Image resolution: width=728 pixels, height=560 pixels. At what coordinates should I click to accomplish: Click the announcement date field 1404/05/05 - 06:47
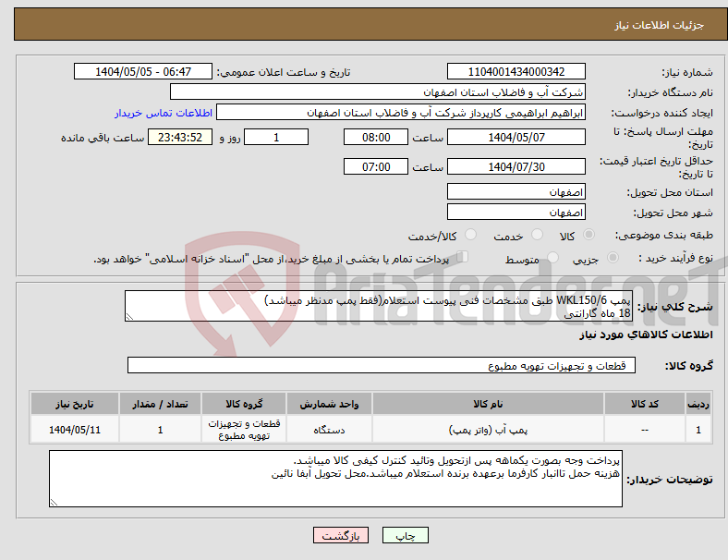(143, 71)
